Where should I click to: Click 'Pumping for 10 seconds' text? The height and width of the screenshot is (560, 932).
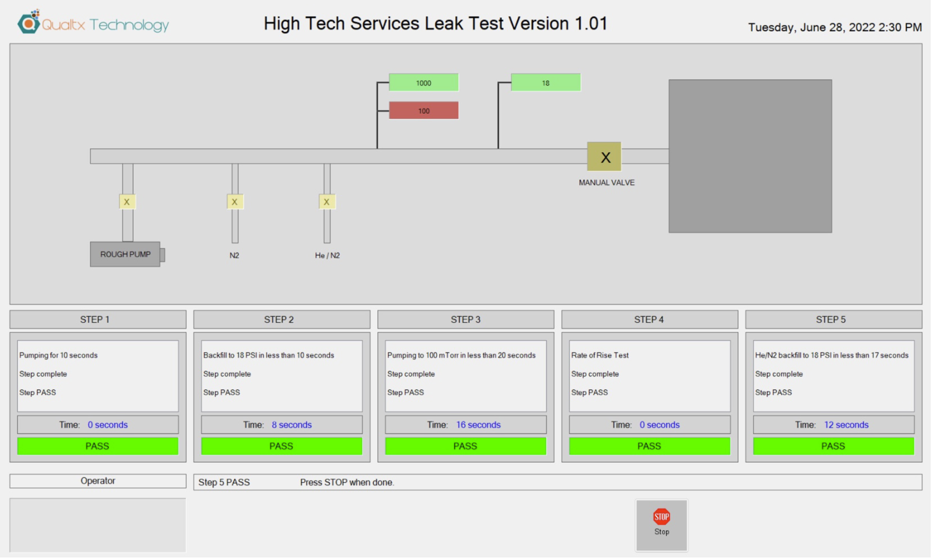pos(58,355)
